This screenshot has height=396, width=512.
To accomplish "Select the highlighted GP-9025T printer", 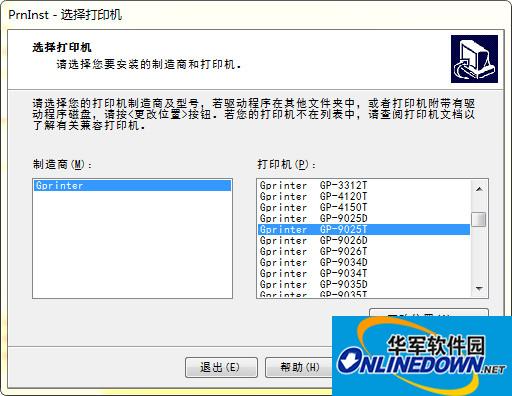I will click(364, 229).
